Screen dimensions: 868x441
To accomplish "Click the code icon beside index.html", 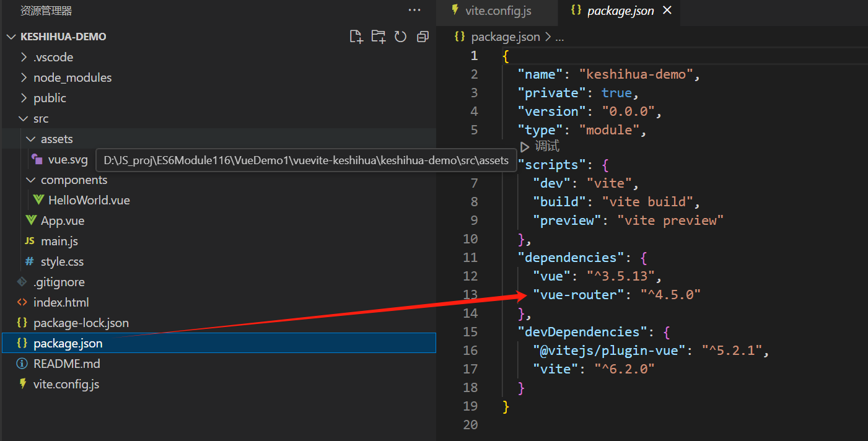I will pyautogui.click(x=22, y=302).
